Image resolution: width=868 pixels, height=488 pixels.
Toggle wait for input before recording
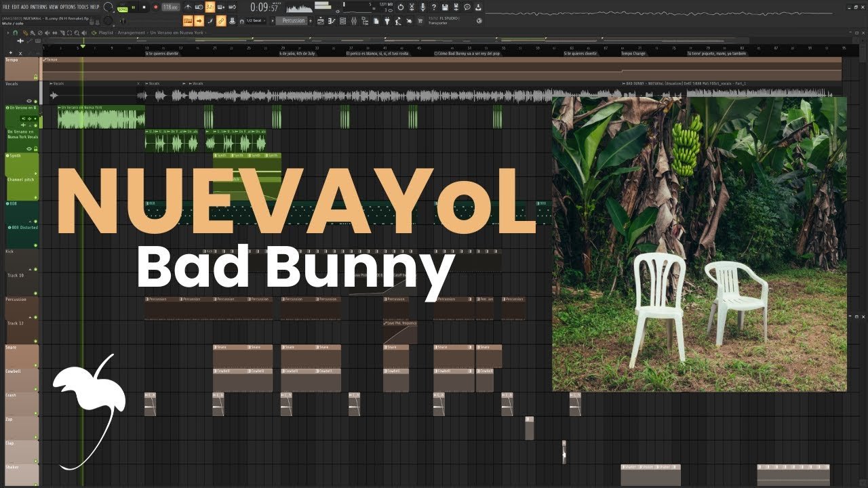tap(199, 7)
